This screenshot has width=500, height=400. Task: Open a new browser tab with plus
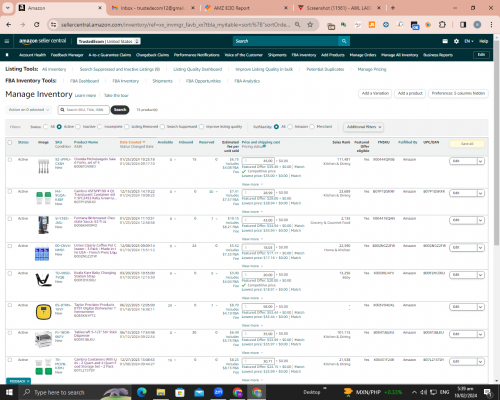click(393, 8)
